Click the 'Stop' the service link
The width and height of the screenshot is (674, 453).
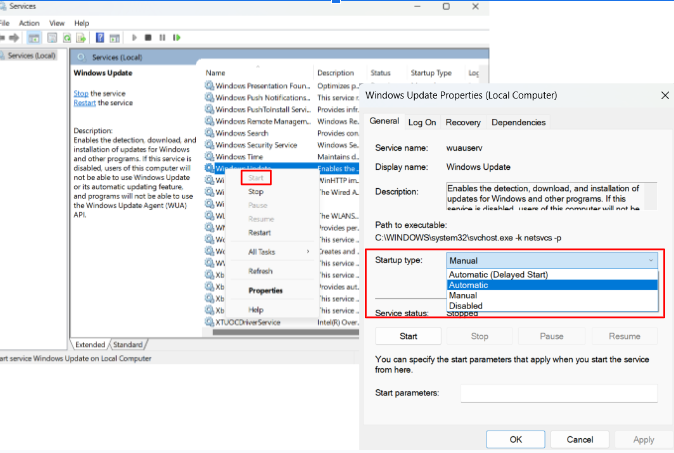click(81, 93)
